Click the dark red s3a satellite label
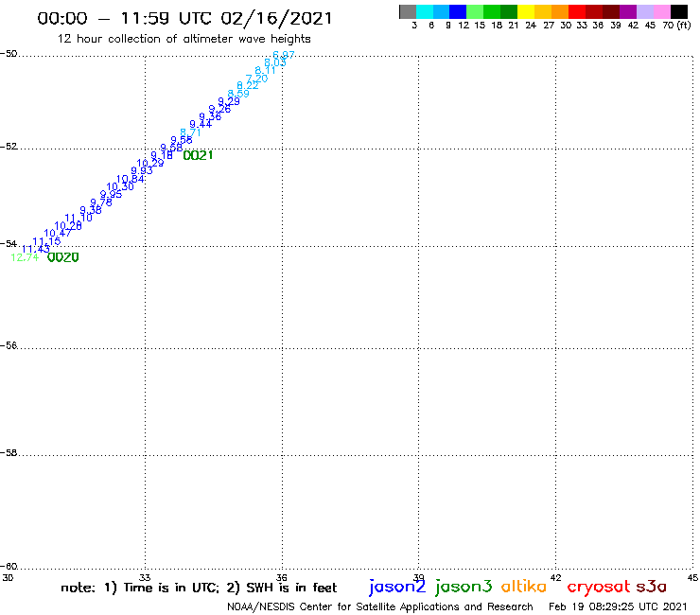 coord(652,587)
